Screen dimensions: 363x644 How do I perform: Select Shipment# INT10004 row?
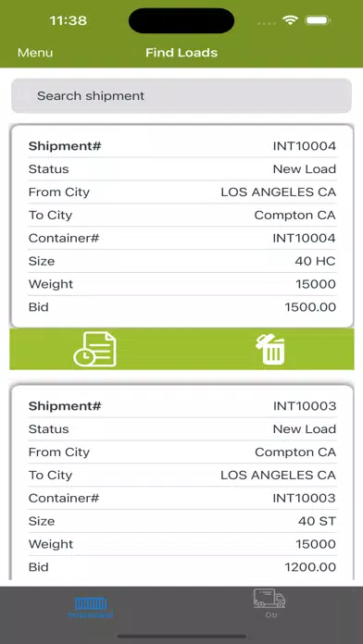(182, 146)
